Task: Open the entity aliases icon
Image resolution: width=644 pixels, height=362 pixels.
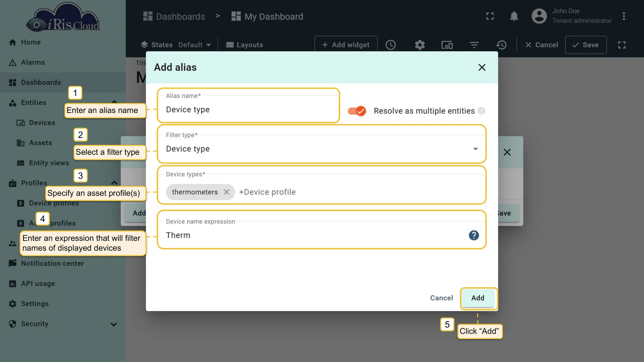Action: click(447, 45)
